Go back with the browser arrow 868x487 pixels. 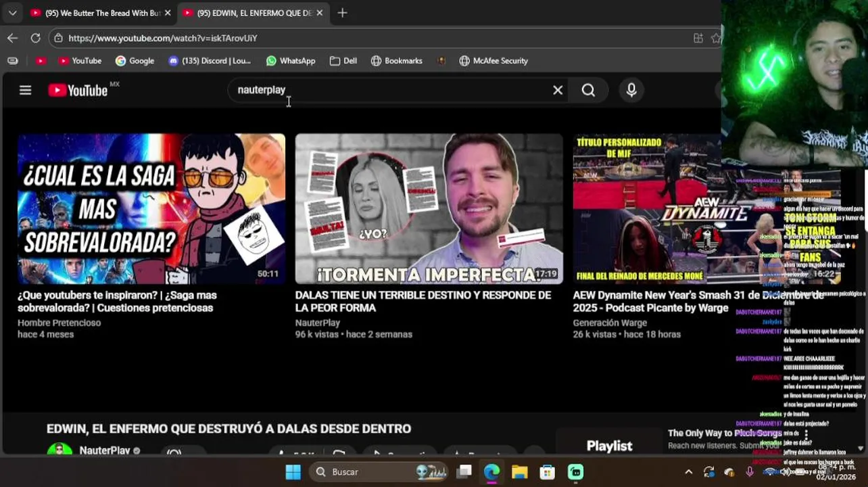(12, 38)
